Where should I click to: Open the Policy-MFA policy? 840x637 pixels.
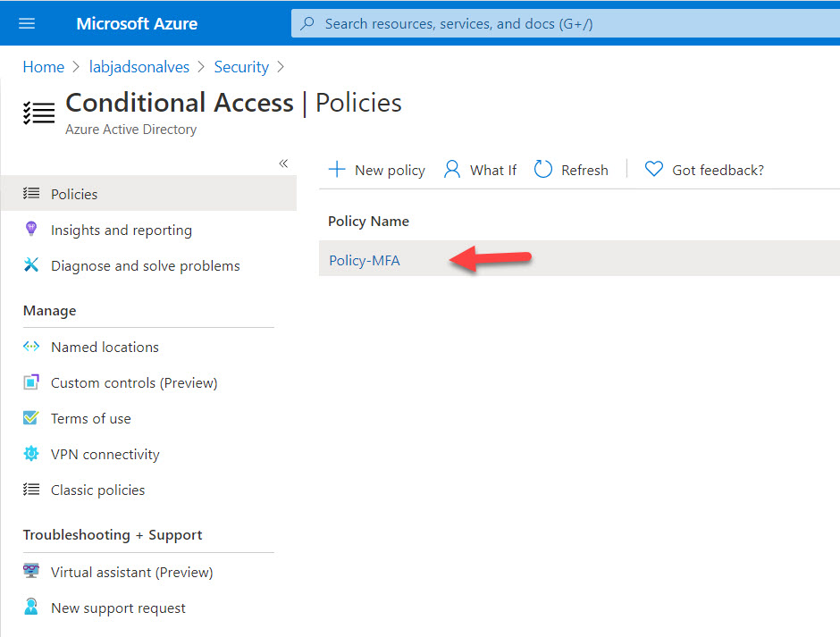[365, 260]
